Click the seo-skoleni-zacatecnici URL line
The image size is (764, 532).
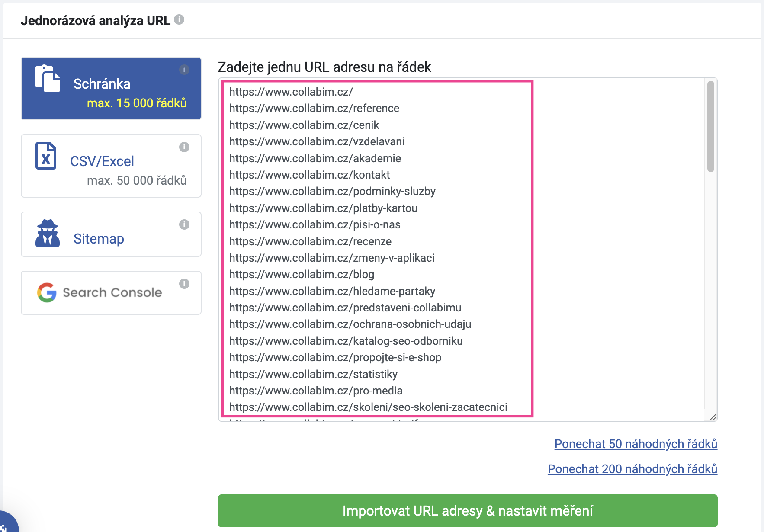point(368,407)
